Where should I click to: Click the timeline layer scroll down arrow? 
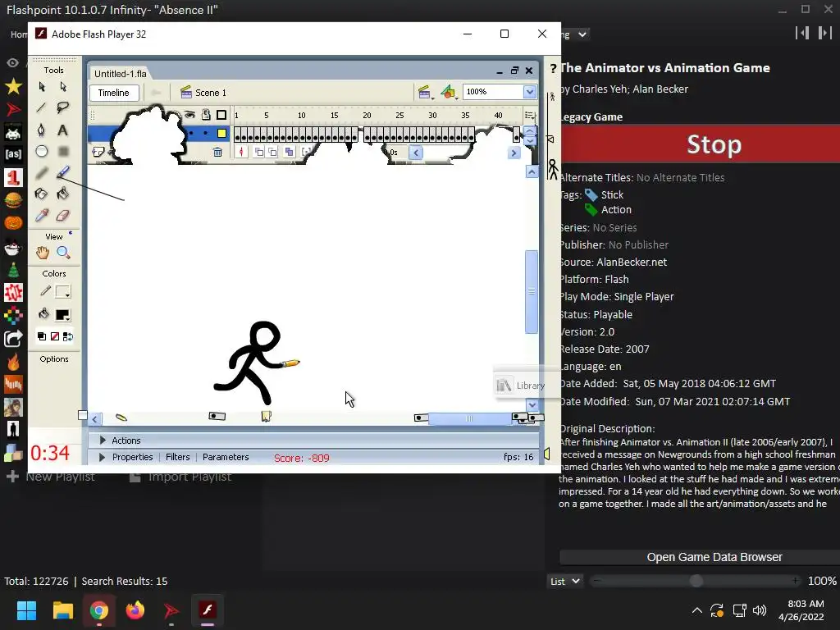pyautogui.click(x=530, y=141)
